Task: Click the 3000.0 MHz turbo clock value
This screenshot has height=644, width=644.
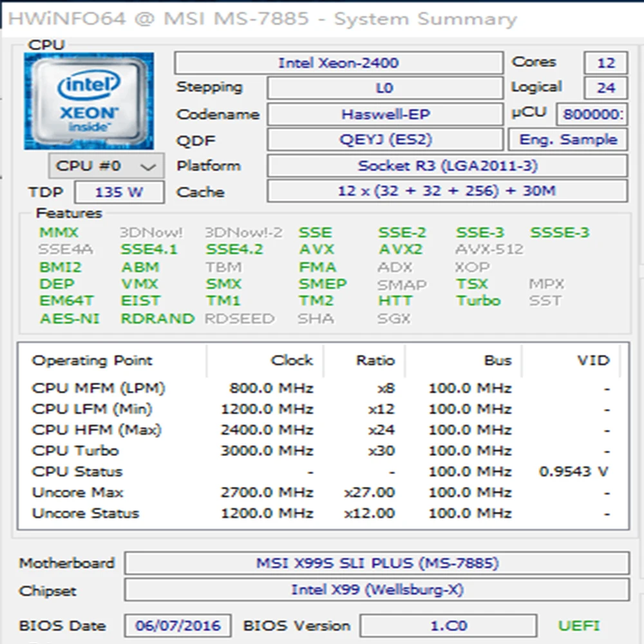Action: tap(267, 451)
